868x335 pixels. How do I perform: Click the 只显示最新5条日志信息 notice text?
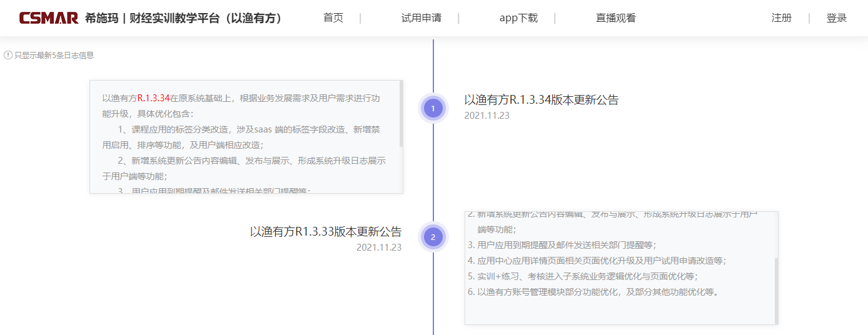[x=54, y=55]
